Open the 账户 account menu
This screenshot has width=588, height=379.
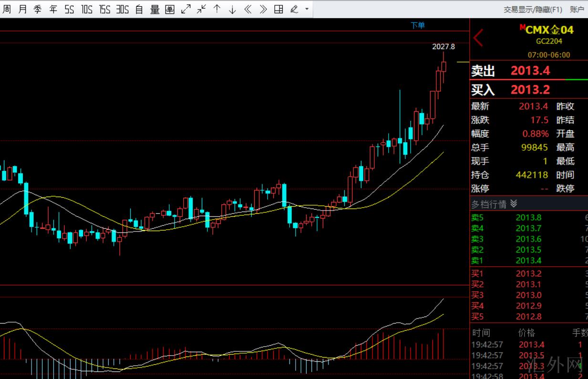pyautogui.click(x=577, y=9)
